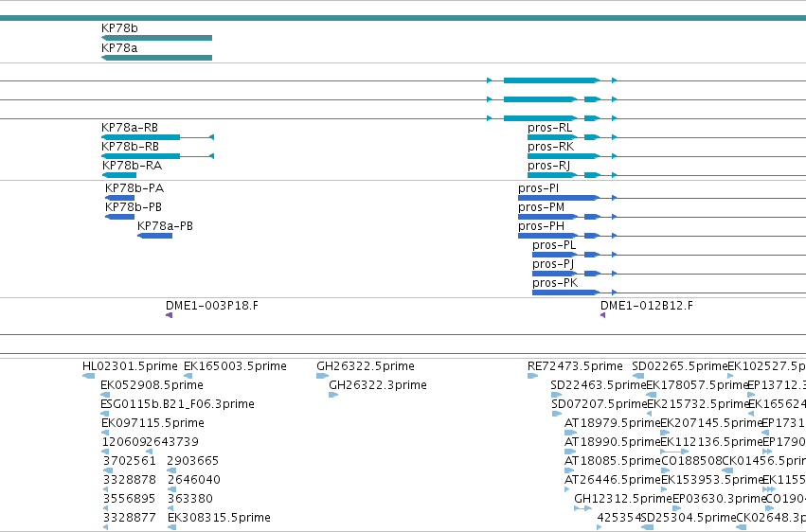The width and height of the screenshot is (806, 532).
Task: Open the pros-PM coding feature
Action: (559, 217)
